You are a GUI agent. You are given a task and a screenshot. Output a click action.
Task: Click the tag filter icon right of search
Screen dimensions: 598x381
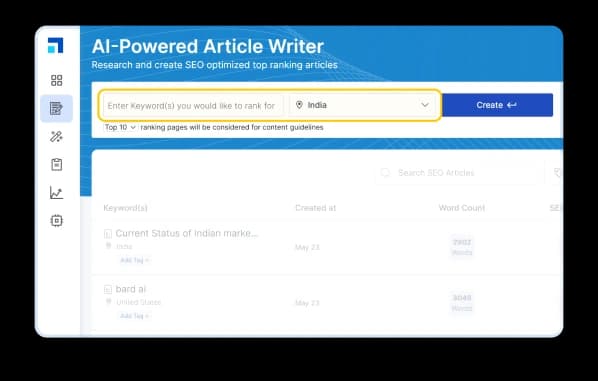click(x=558, y=173)
